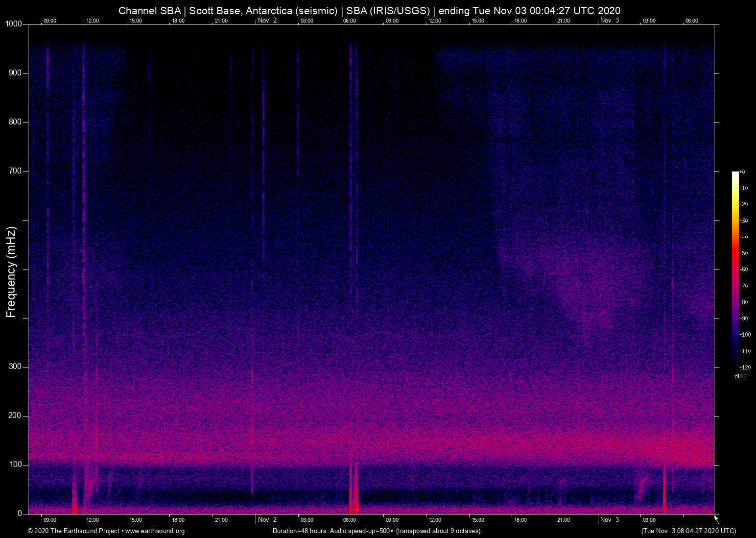The image size is (756, 538).
Task: Click the Frequency (mHz) axis label
Action: pyautogui.click(x=11, y=272)
